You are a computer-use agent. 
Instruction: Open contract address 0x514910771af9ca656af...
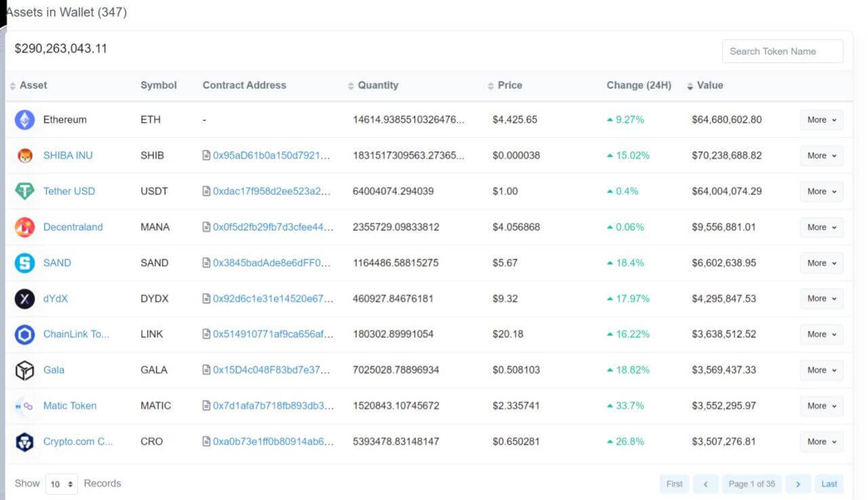(x=273, y=334)
